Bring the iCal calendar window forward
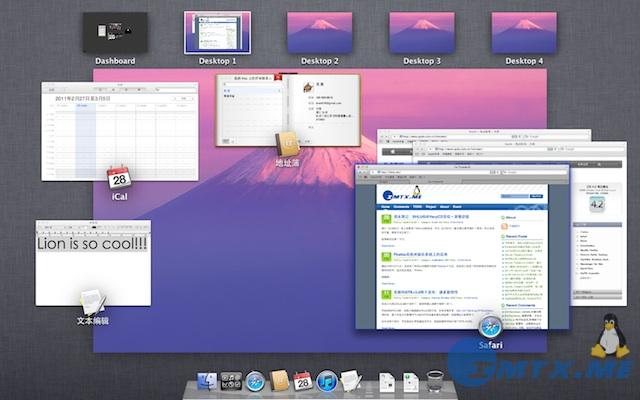 [x=120, y=131]
